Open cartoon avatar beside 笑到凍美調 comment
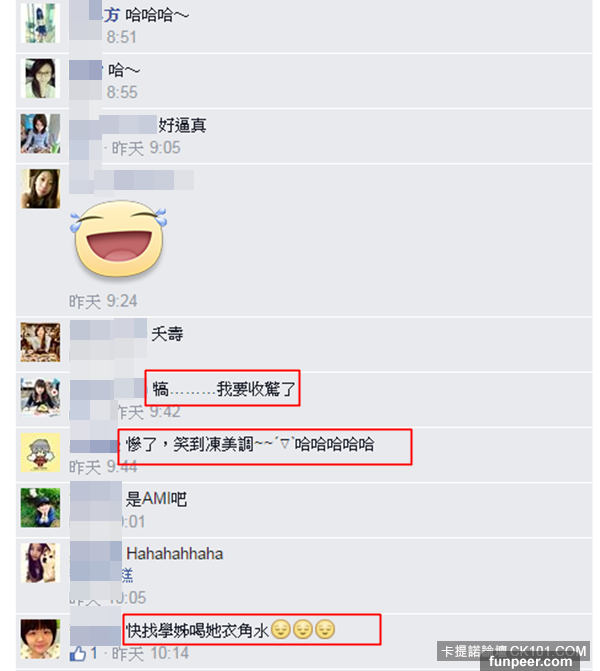The image size is (600, 671). [x=40, y=453]
